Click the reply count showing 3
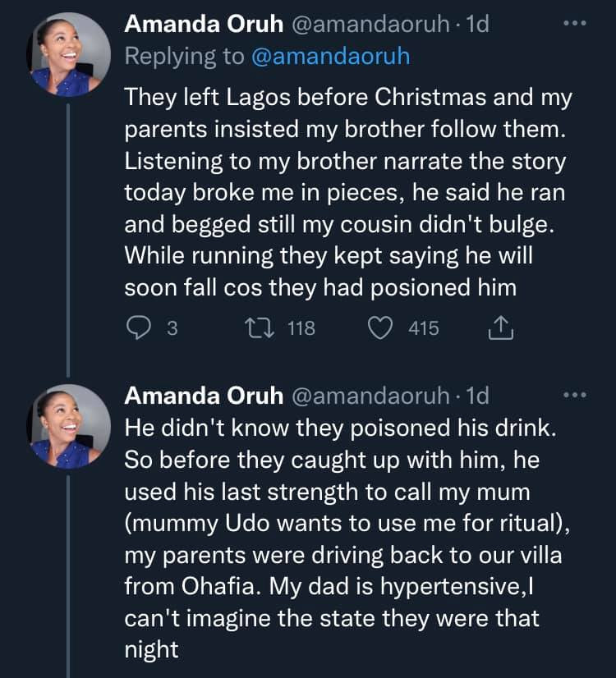 pyautogui.click(x=172, y=329)
